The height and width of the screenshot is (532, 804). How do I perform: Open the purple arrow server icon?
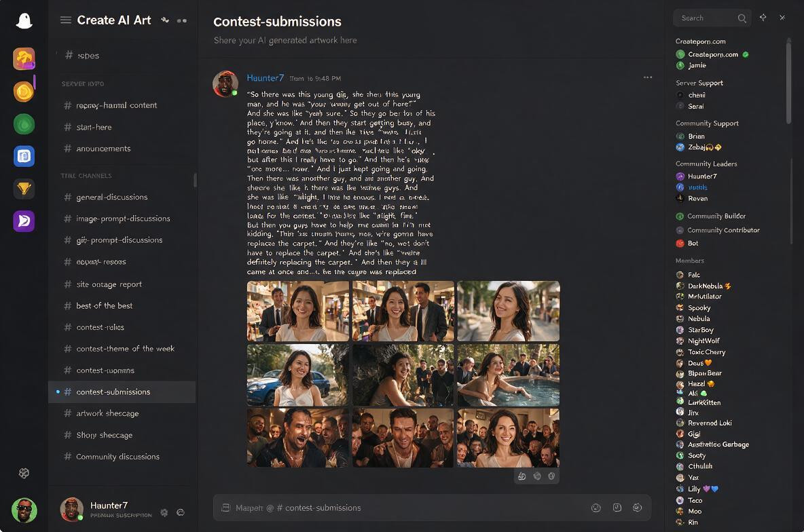24,221
